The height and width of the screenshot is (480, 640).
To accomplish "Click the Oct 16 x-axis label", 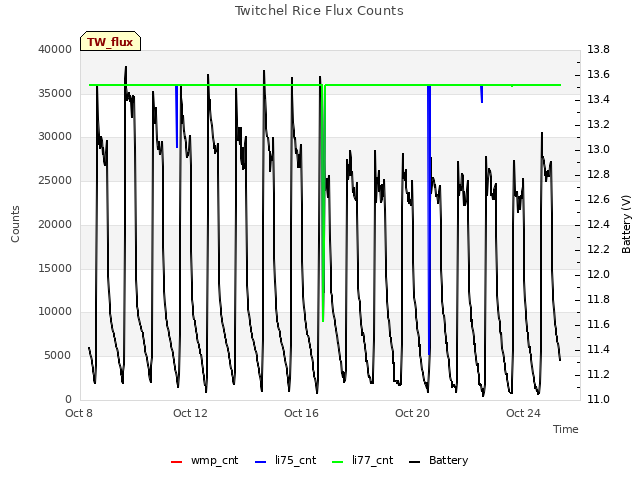I will [301, 413].
